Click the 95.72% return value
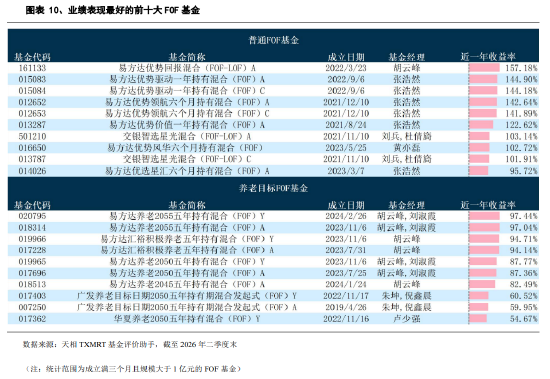 [523, 171]
